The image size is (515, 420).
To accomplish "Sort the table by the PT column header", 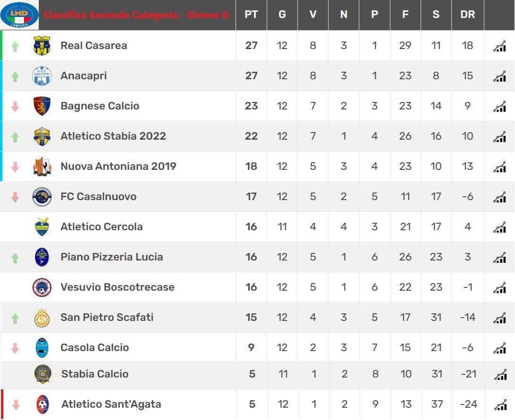I will coord(251,15).
